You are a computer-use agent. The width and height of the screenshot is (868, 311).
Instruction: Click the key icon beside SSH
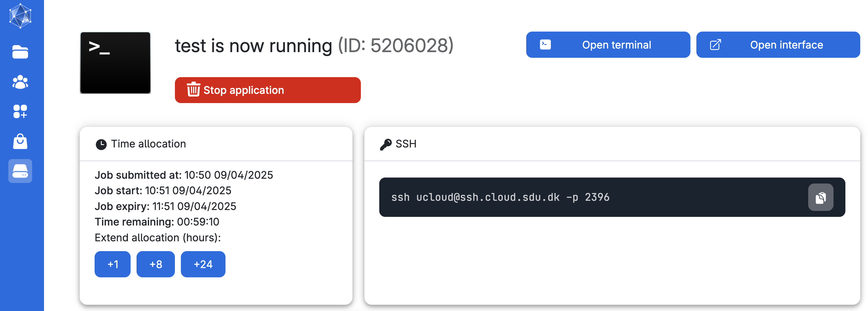pyautogui.click(x=386, y=144)
